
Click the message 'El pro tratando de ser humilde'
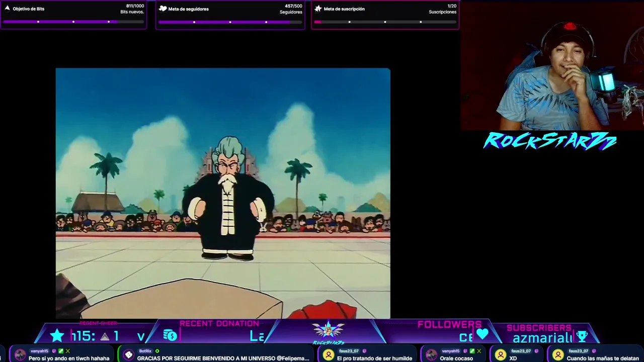point(374,358)
